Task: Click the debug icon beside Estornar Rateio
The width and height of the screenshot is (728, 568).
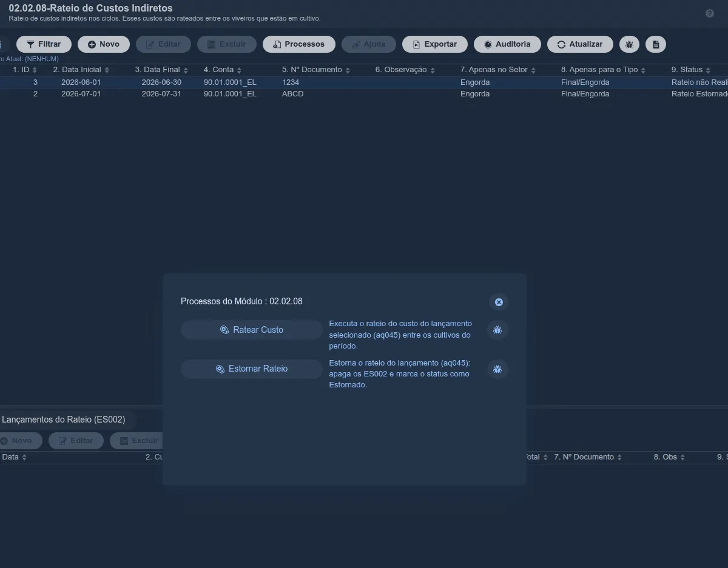Action: pyautogui.click(x=497, y=369)
